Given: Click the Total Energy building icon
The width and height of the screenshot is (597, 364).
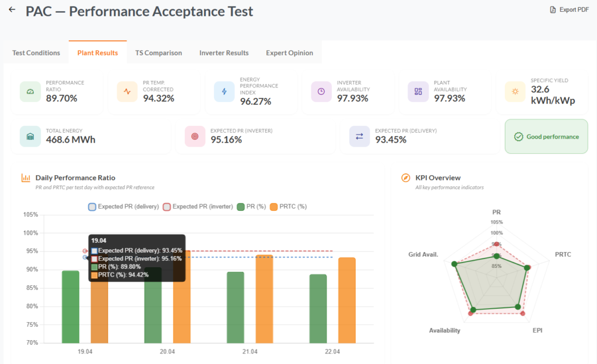Looking at the screenshot, I should coord(30,136).
